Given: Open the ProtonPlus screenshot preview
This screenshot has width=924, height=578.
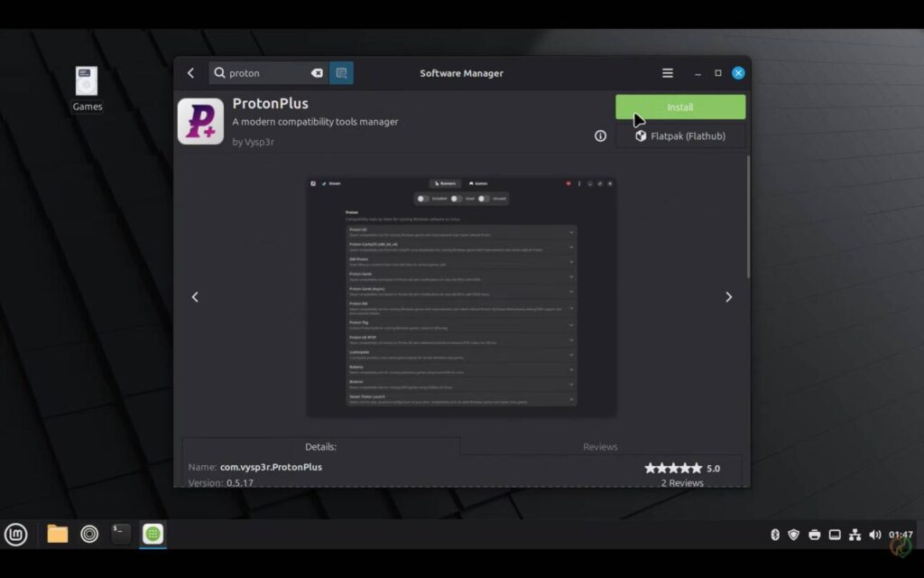Looking at the screenshot, I should [x=461, y=296].
